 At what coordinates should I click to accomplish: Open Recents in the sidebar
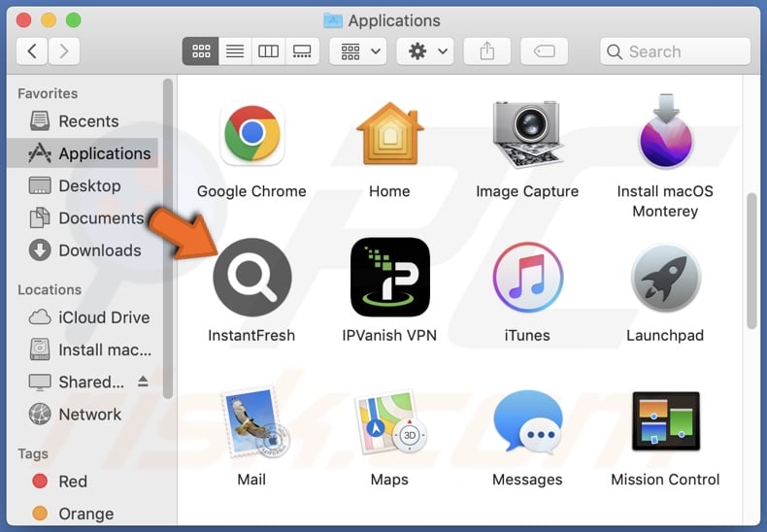tap(83, 120)
